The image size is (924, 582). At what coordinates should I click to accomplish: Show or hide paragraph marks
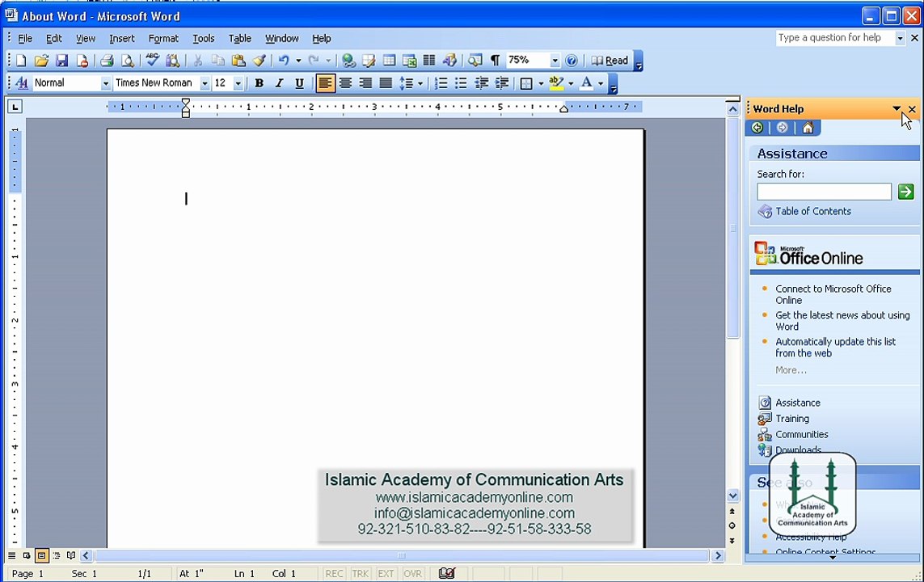[x=495, y=61]
